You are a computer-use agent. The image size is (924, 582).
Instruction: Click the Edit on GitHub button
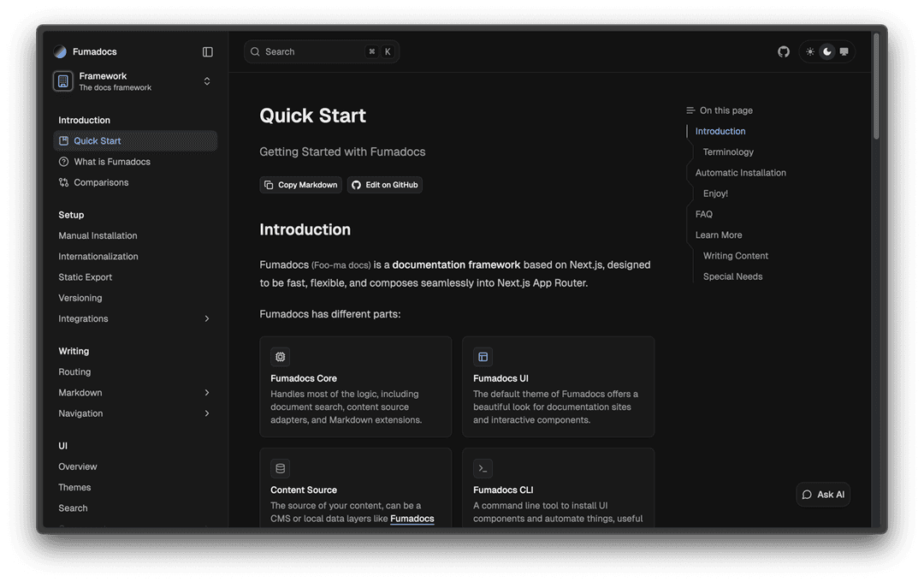coord(385,185)
